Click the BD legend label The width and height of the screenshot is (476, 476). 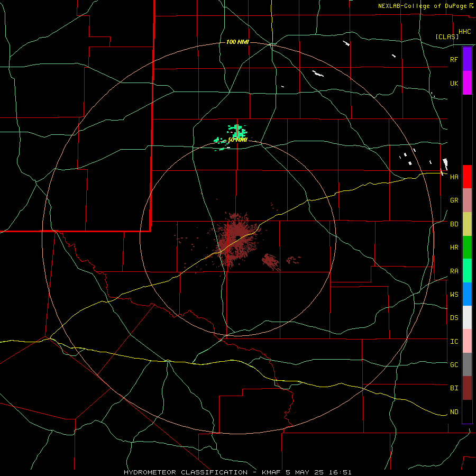pos(454,224)
